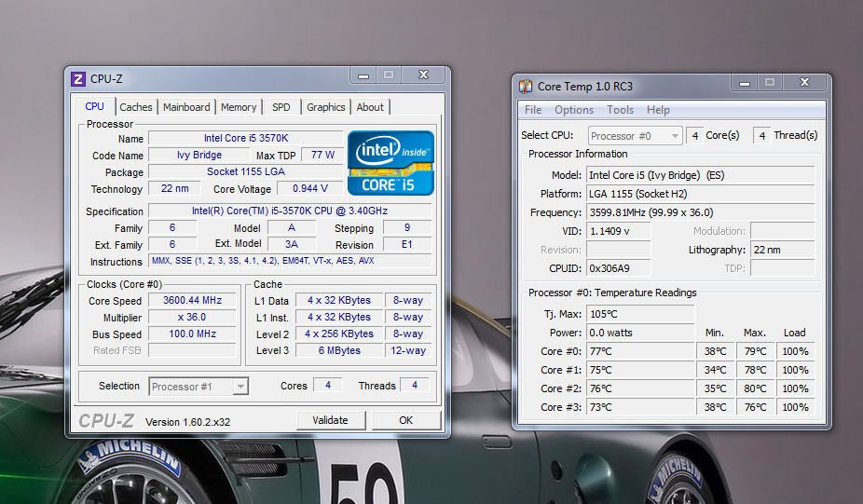The image size is (863, 504).
Task: Switch to the Caches tab
Action: 135,107
